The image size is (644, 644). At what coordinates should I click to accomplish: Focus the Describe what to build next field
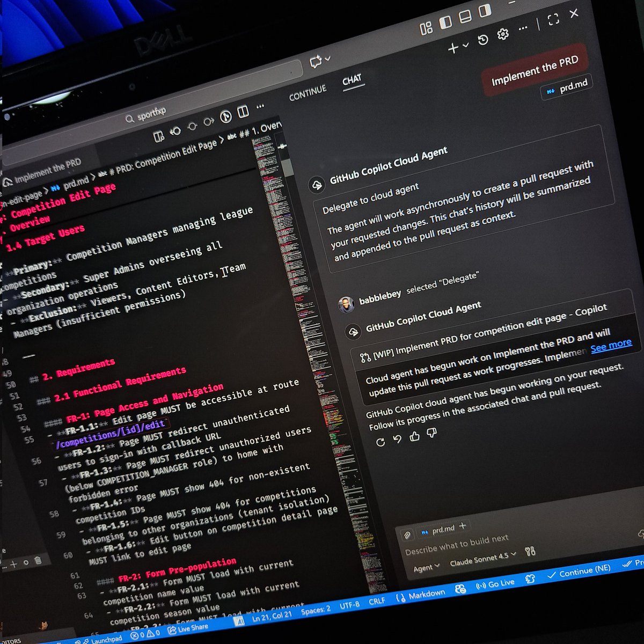point(456,545)
